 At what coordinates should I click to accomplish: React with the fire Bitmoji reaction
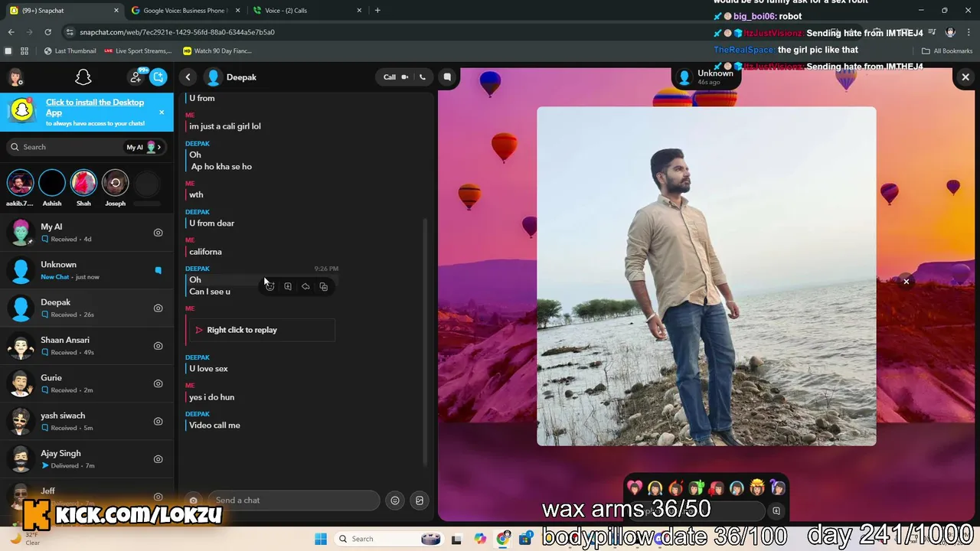(675, 487)
